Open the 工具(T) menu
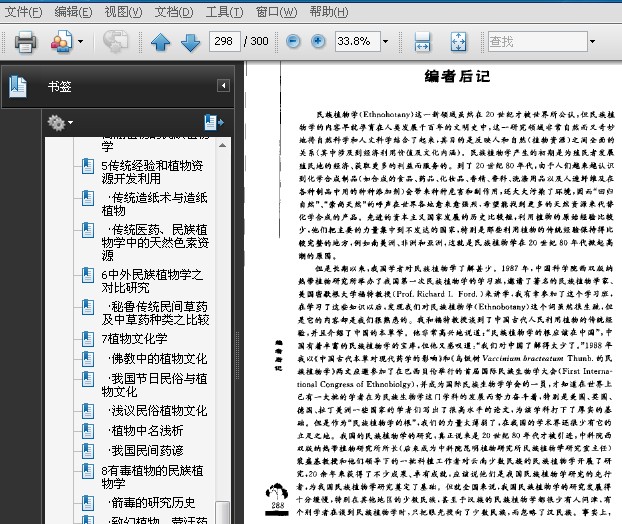 (223, 12)
